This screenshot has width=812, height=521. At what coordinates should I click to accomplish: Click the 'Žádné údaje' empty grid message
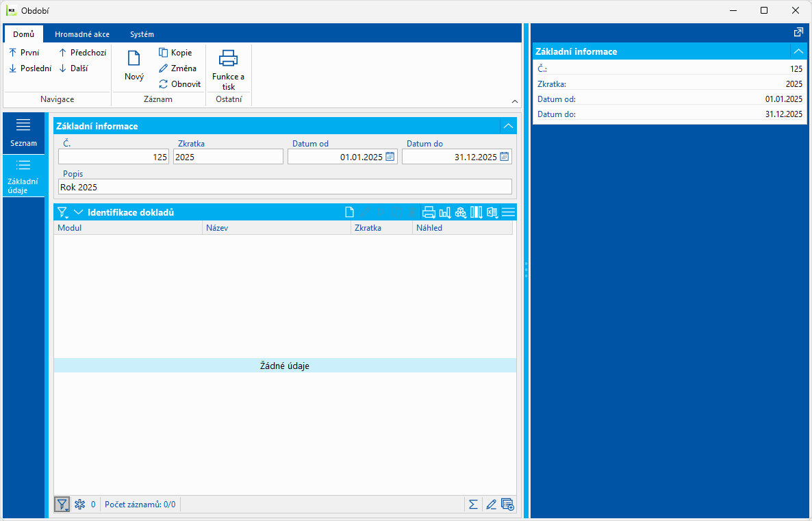point(284,366)
